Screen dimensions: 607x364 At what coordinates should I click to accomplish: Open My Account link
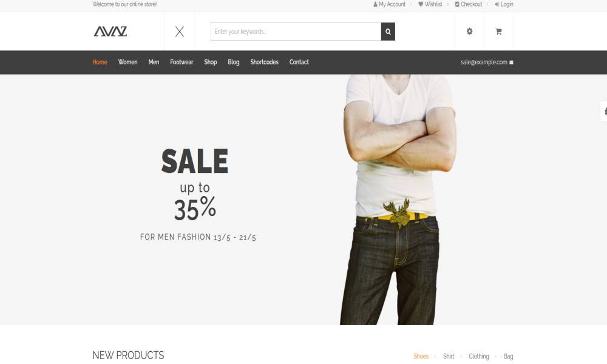[x=390, y=4]
